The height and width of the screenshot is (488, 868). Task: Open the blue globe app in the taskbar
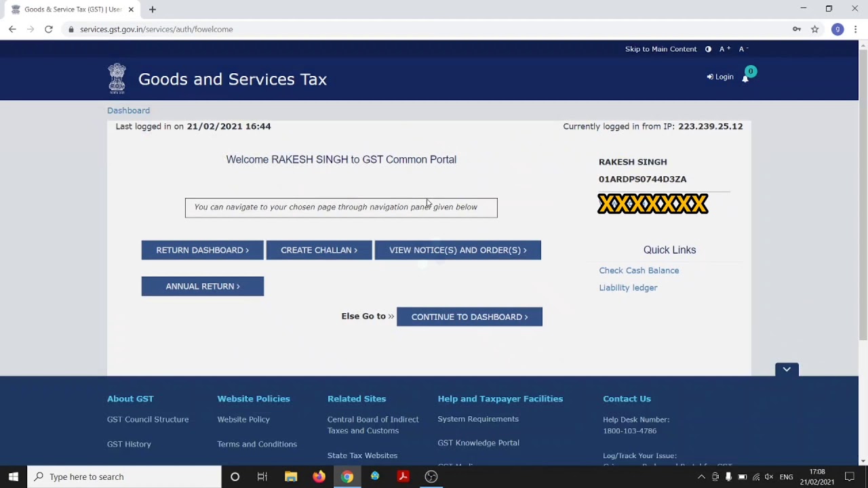pyautogui.click(x=375, y=476)
